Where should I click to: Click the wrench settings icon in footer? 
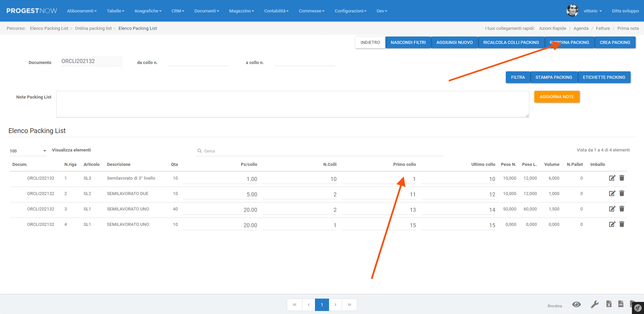click(594, 304)
